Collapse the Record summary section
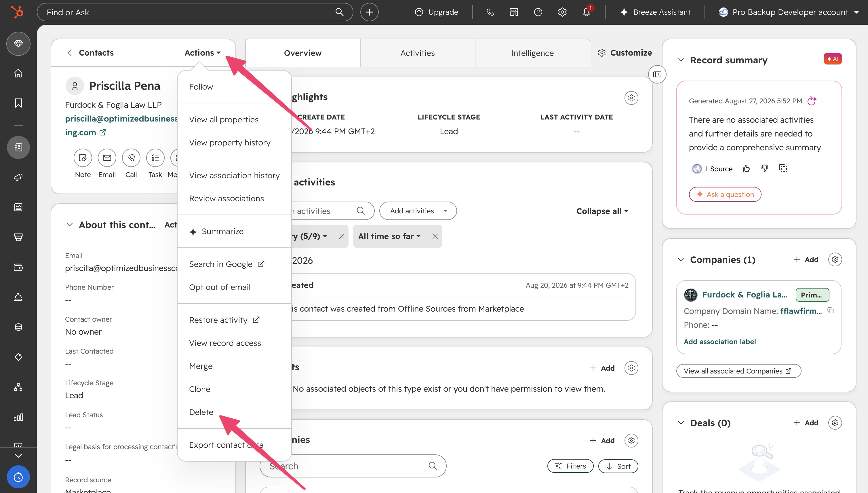Screen dimensions: 868x493 [x=681, y=60]
